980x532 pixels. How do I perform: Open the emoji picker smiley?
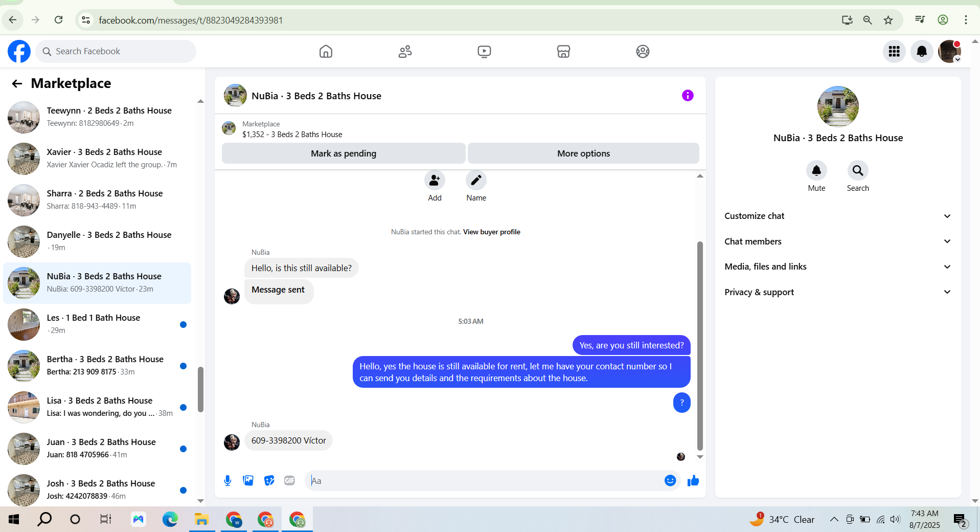tap(670, 480)
